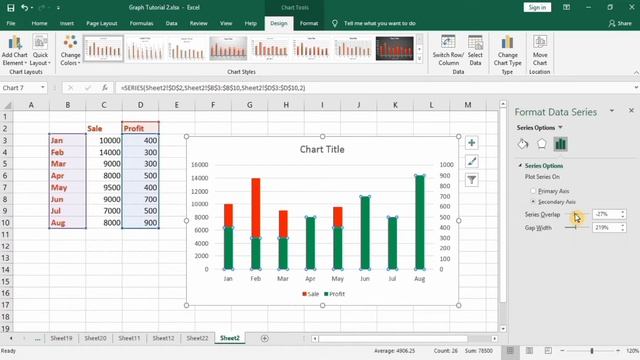Expand the formula bar
The width and height of the screenshot is (640, 360).
click(x=636, y=88)
